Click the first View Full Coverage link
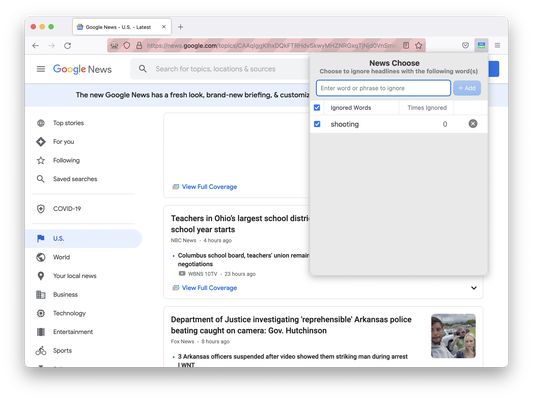The width and height of the screenshot is (533, 400). 209,187
